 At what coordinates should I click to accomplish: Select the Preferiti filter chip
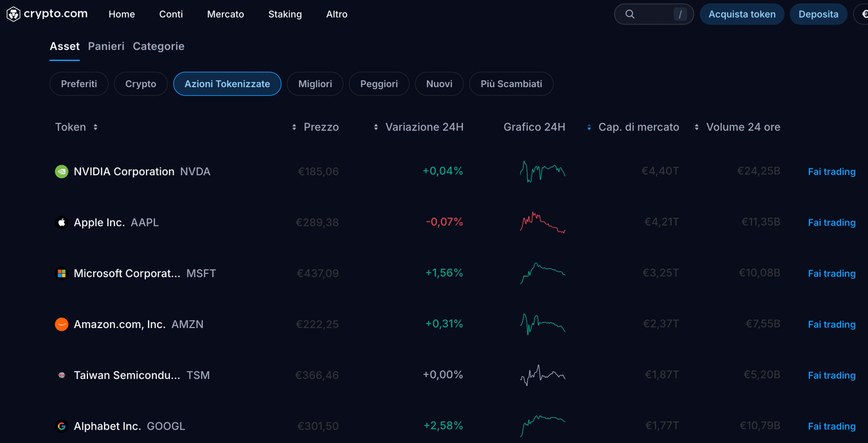(79, 84)
